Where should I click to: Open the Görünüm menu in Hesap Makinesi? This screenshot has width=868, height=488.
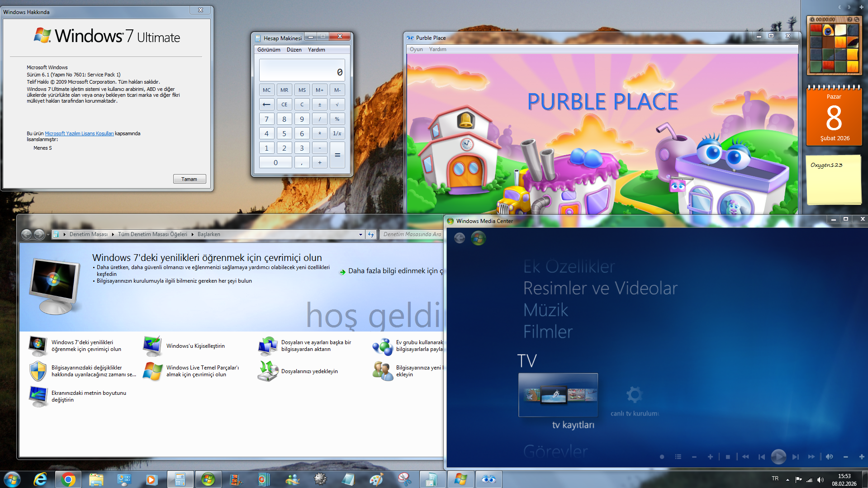pyautogui.click(x=269, y=50)
